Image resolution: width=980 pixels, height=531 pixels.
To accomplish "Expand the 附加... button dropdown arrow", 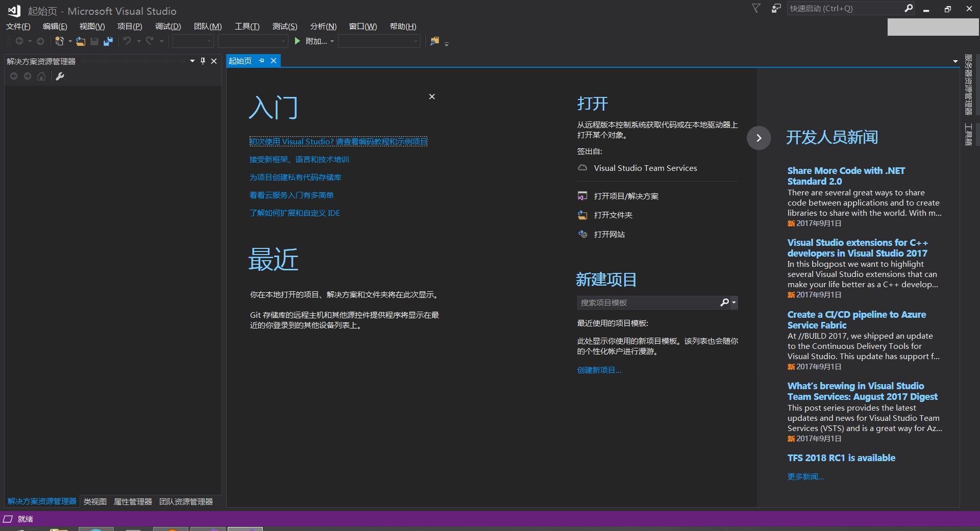I will point(332,41).
